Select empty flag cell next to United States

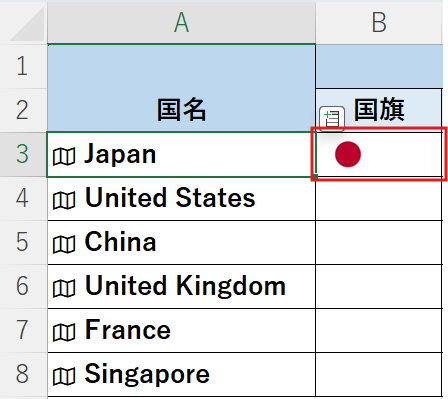(379, 199)
